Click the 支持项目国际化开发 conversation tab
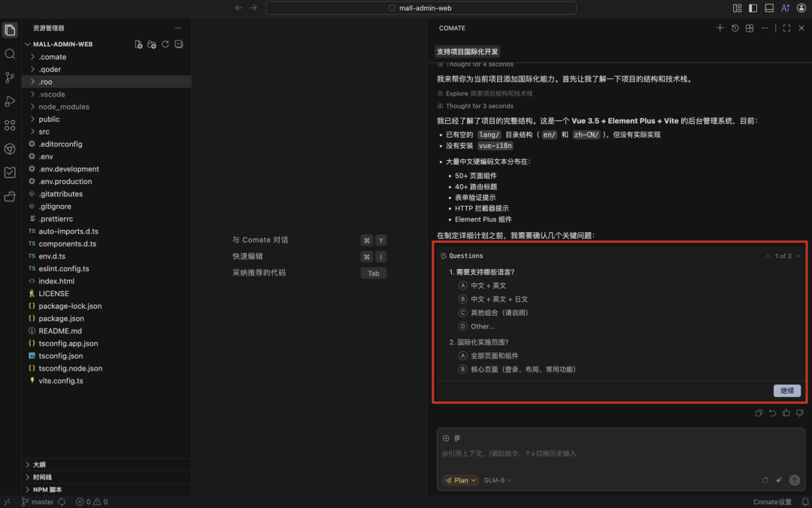The image size is (812, 508). coord(467,52)
